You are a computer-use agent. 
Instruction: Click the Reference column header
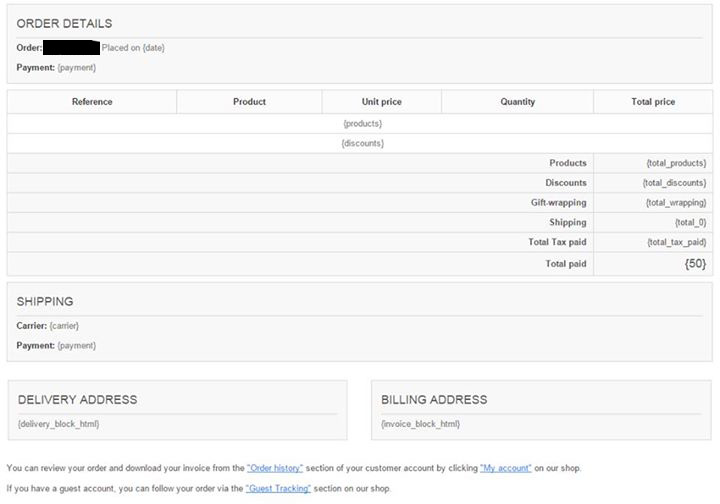tap(92, 102)
